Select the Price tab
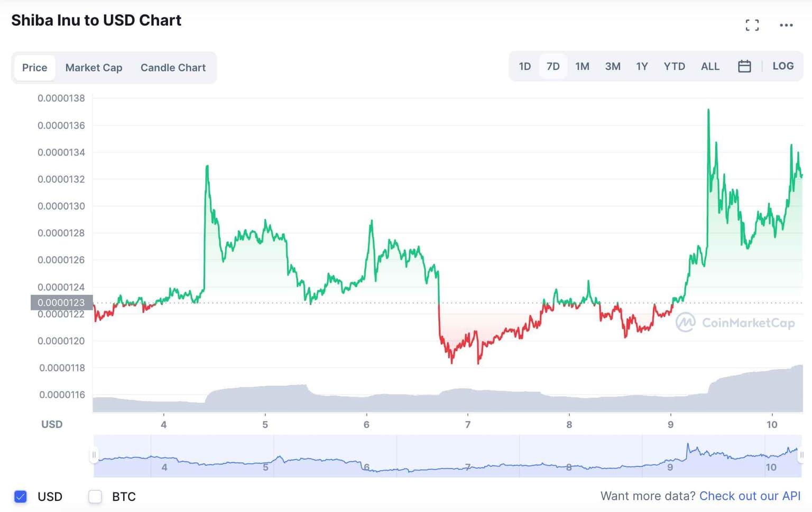 click(34, 68)
